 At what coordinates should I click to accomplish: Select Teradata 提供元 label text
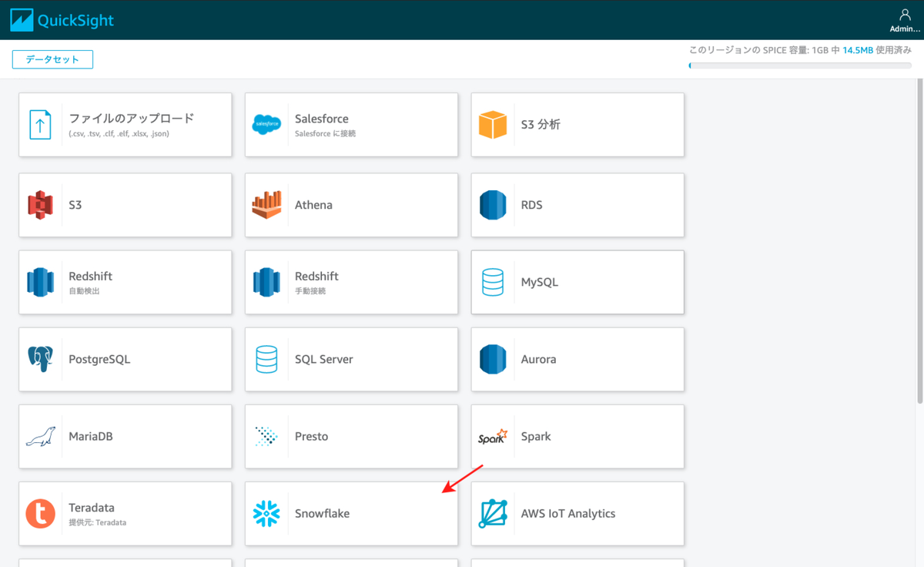pyautogui.click(x=97, y=514)
